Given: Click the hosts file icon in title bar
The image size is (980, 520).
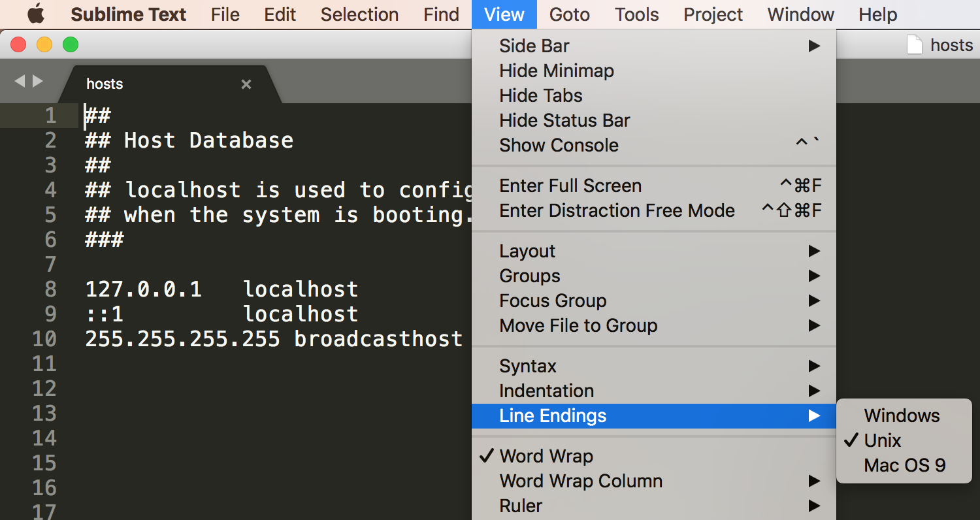Looking at the screenshot, I should 915,45.
